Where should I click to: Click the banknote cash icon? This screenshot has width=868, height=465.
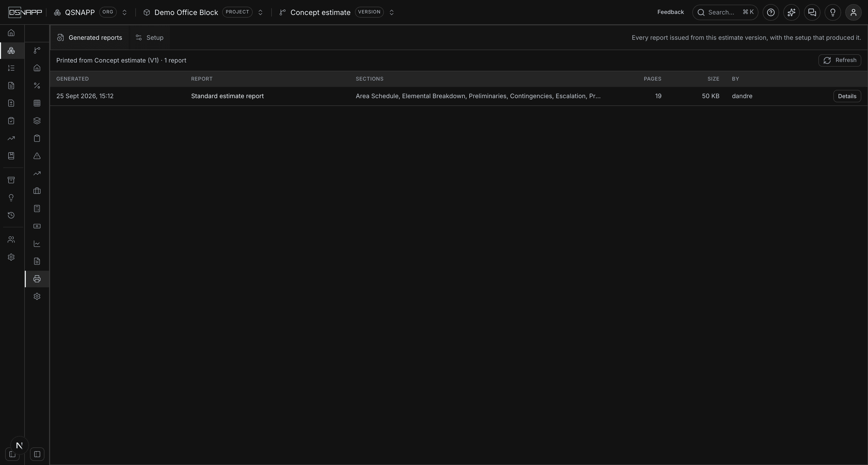pos(37,226)
